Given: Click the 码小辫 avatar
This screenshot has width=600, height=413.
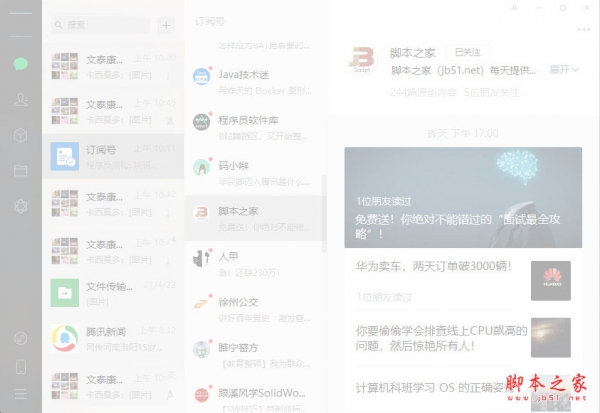Looking at the screenshot, I should (201, 167).
